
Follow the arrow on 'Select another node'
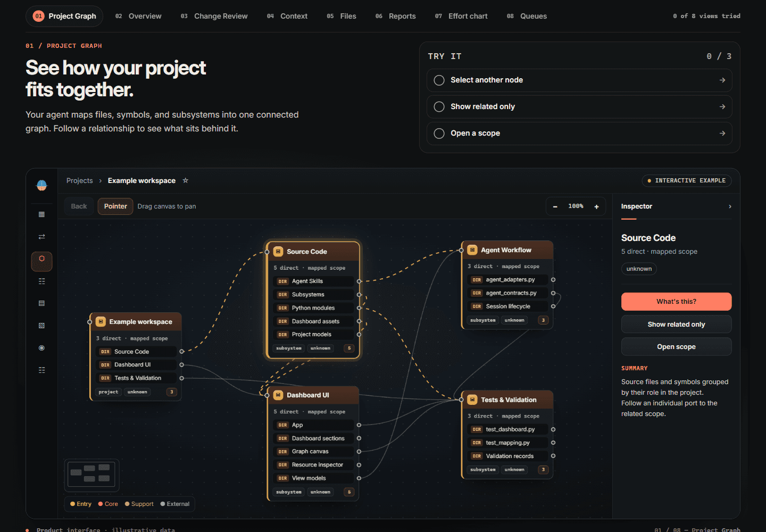(722, 80)
